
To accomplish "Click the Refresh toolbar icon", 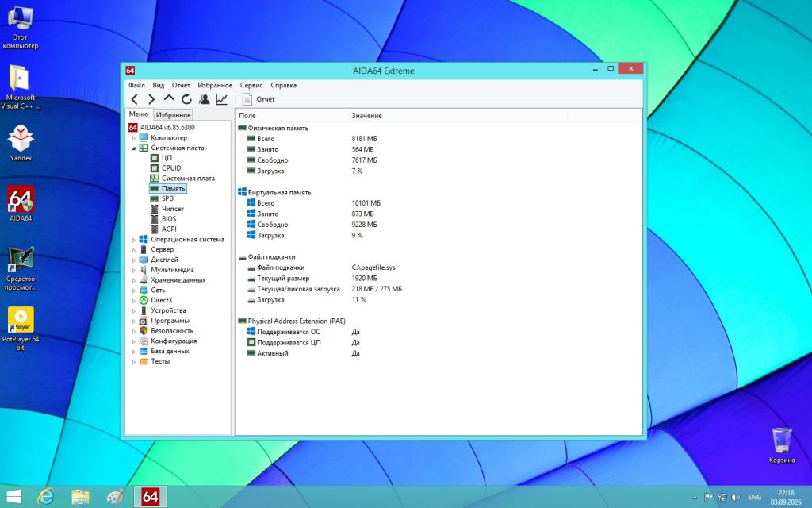I will point(186,99).
